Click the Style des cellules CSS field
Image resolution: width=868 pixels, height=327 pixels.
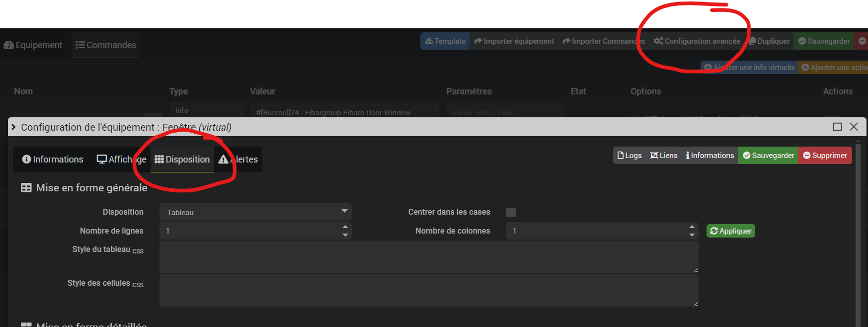(x=428, y=291)
